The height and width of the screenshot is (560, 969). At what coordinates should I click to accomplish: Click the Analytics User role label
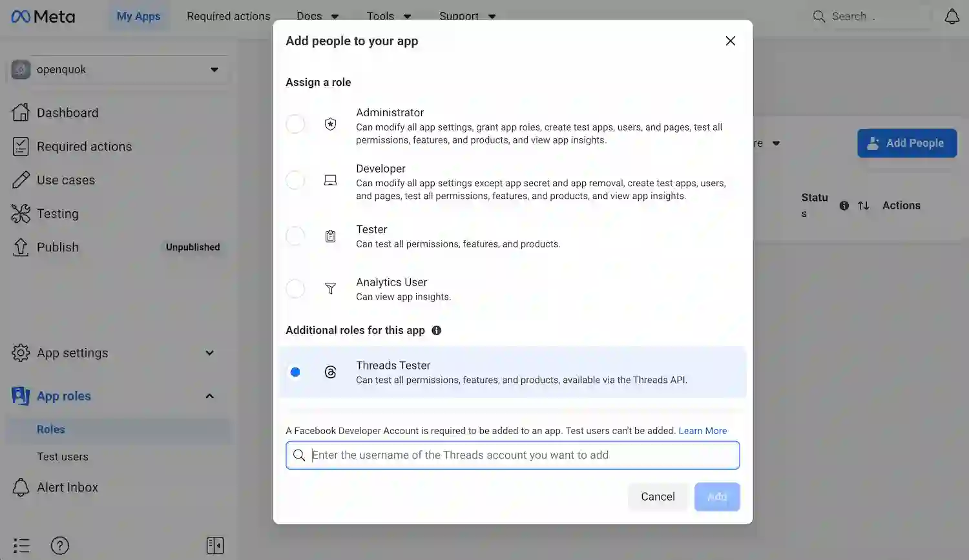pyautogui.click(x=391, y=282)
